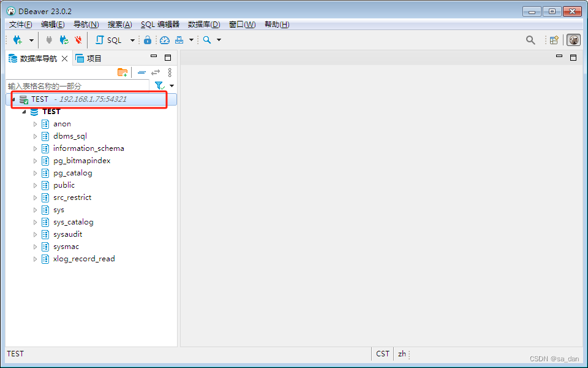Screen dimensions: 588x368
Task: Open the 数据库(D) menu
Action: [x=204, y=25]
